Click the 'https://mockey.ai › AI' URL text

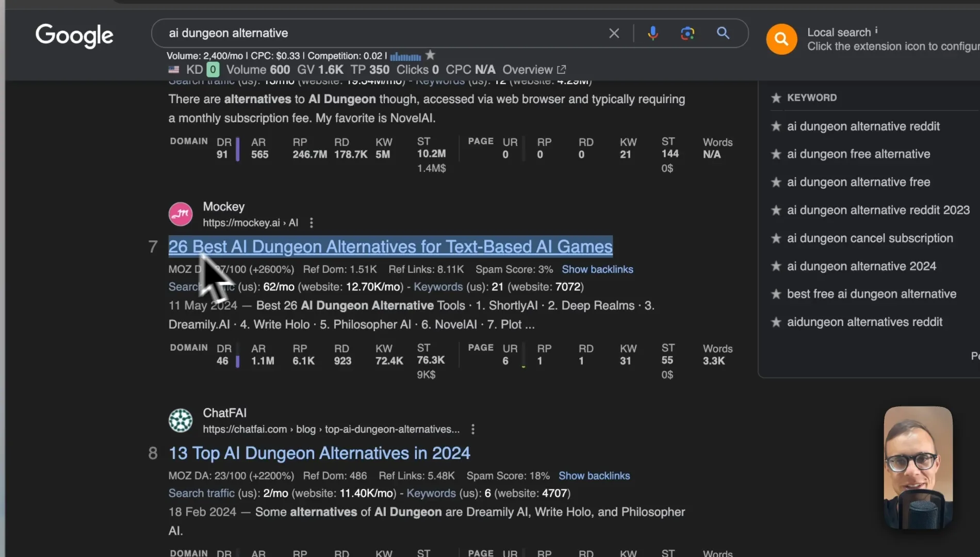coord(250,223)
